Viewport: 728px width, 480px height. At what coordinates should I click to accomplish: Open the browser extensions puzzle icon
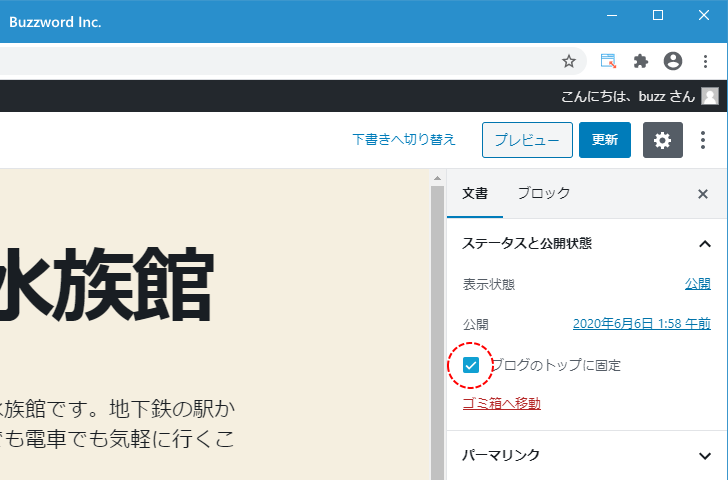[641, 61]
